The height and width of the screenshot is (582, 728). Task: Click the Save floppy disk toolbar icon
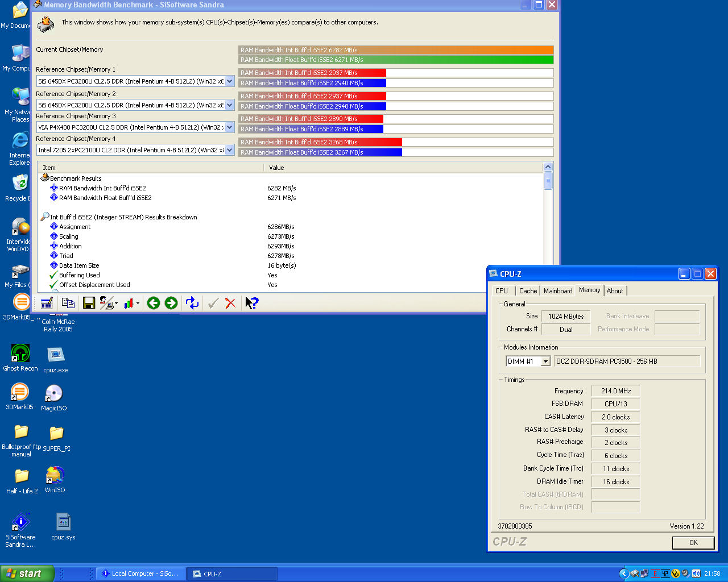pyautogui.click(x=89, y=304)
